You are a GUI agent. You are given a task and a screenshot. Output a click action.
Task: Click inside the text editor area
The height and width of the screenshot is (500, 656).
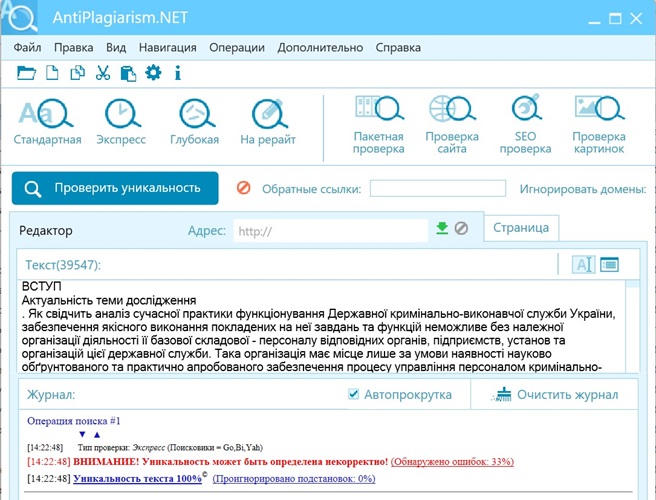(322, 326)
